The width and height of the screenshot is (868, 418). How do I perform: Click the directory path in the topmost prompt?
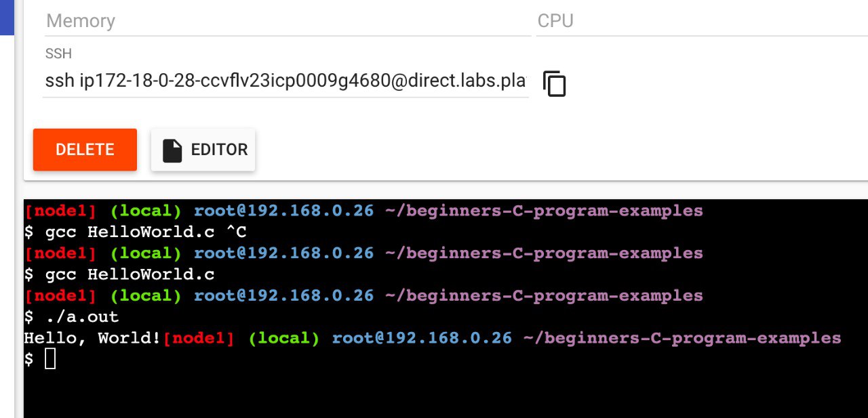click(x=543, y=211)
